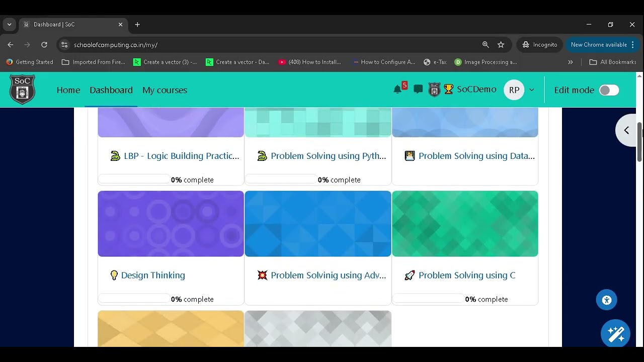Viewport: 644px width, 362px height.
Task: Click the RP user avatar
Action: (514, 90)
